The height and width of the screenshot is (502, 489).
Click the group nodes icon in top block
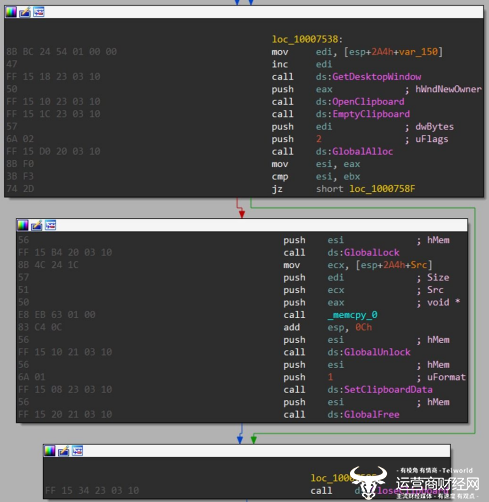(x=39, y=12)
